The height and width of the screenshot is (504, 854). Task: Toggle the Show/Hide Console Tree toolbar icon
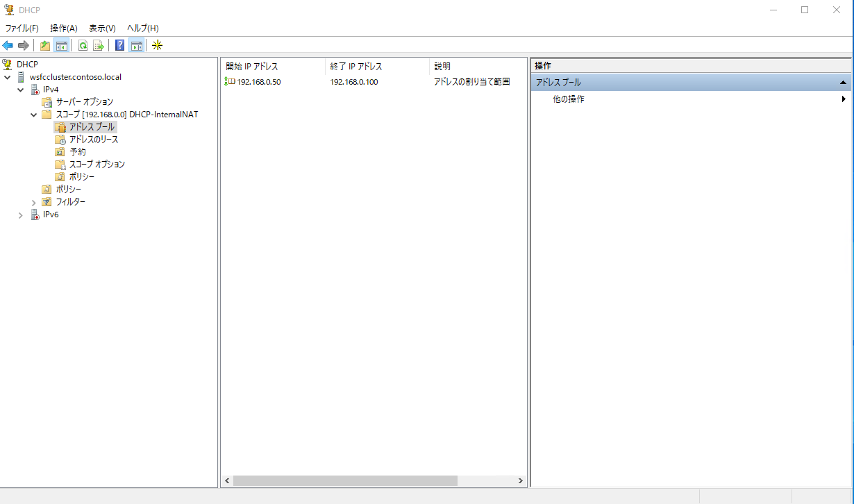tap(62, 46)
